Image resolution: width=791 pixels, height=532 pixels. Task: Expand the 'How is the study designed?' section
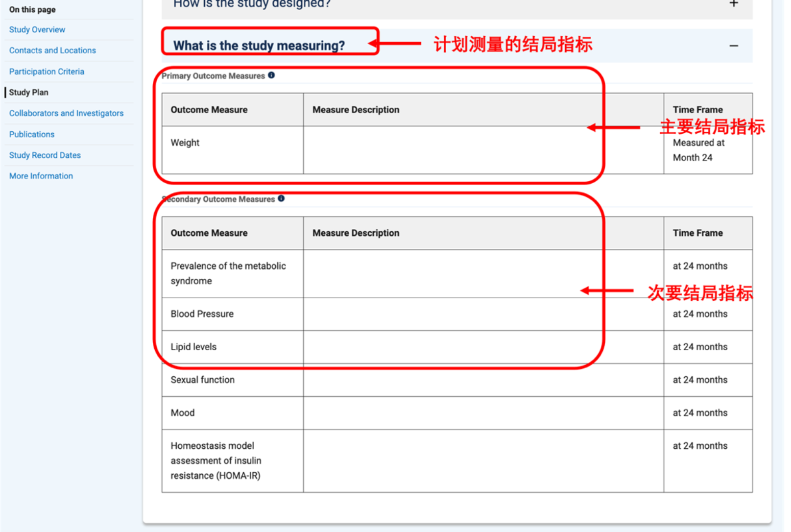[733, 4]
